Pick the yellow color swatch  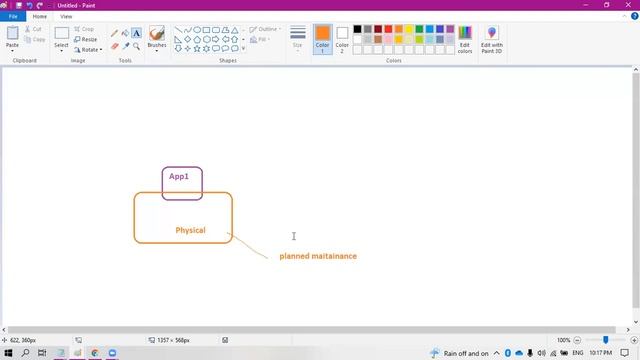pyautogui.click(x=409, y=29)
